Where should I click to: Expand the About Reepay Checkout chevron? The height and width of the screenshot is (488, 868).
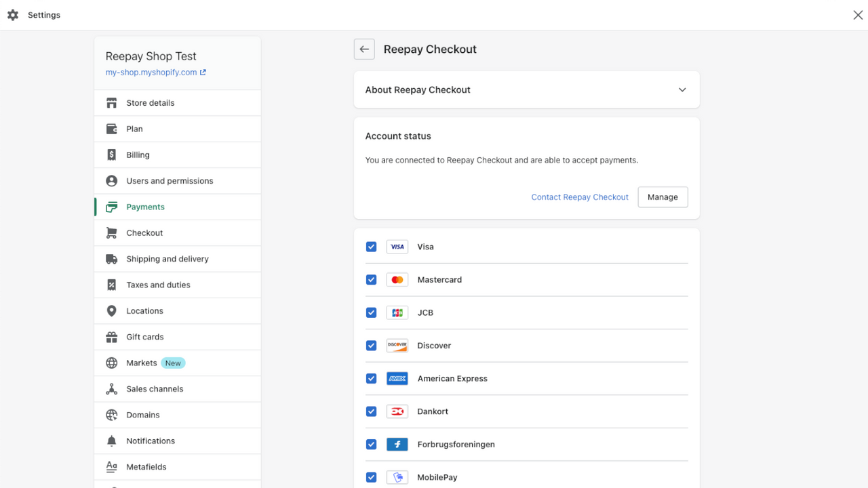click(682, 89)
